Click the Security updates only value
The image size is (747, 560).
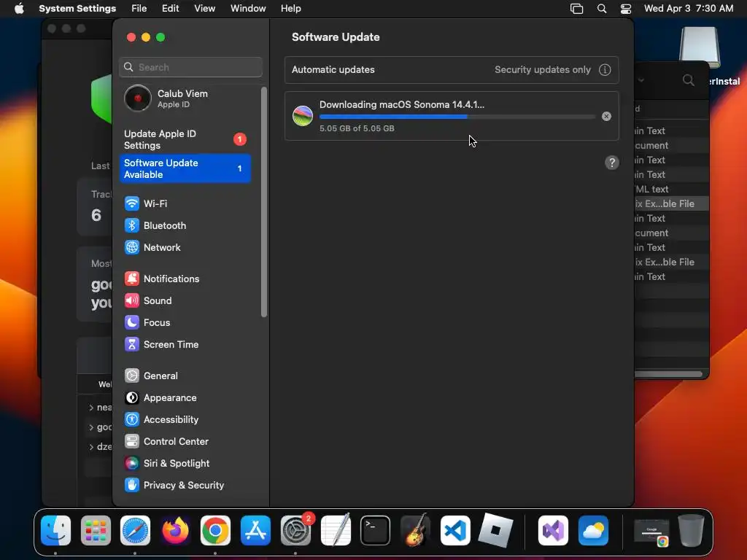point(542,69)
